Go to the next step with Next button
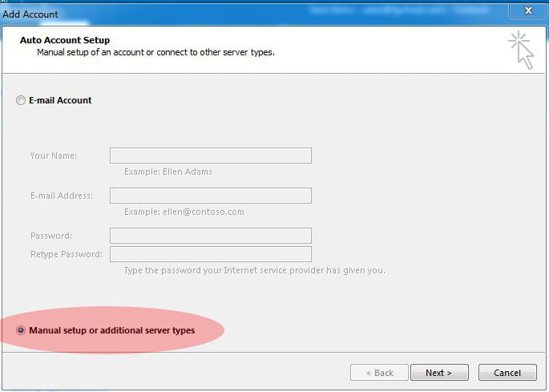Viewport: 549px width, 392px height. pyautogui.click(x=439, y=373)
